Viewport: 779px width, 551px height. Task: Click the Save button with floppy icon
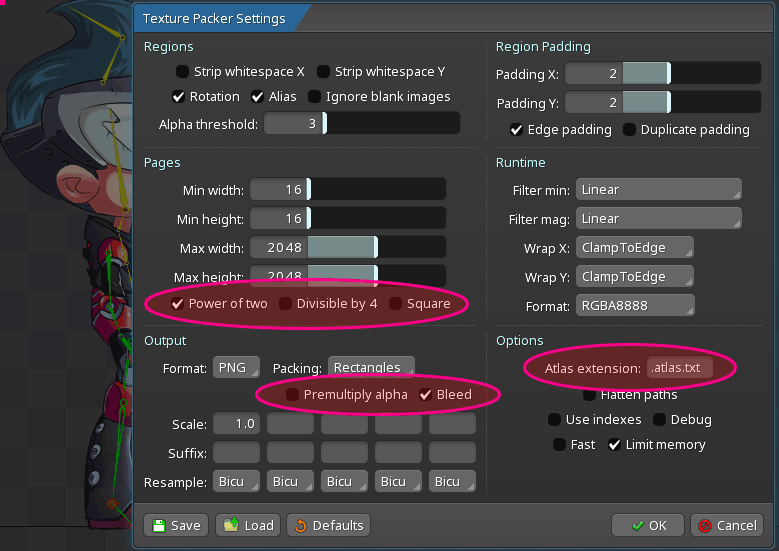(x=175, y=525)
